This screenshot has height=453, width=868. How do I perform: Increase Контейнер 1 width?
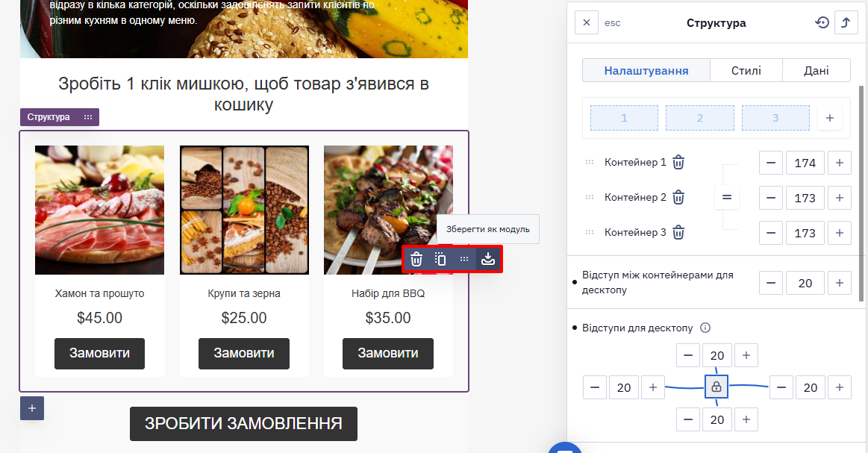click(x=839, y=163)
